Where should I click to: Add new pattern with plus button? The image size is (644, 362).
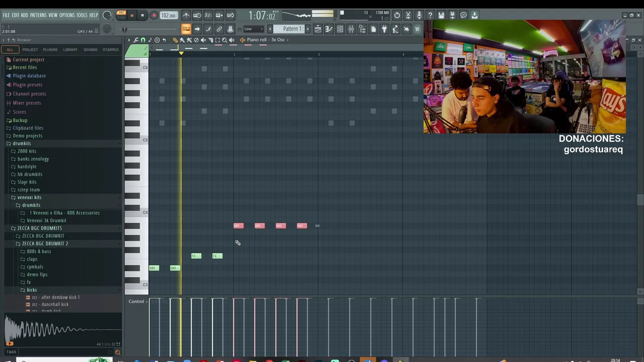tap(307, 29)
